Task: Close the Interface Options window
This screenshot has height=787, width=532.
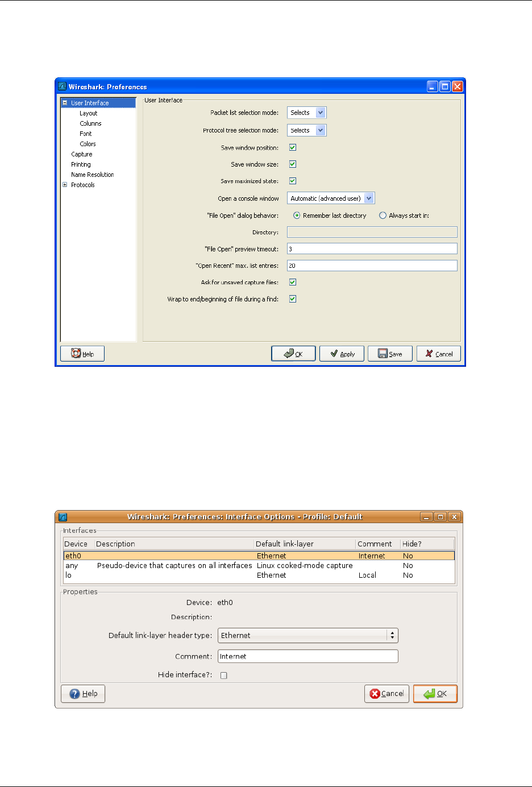Action: point(454,517)
